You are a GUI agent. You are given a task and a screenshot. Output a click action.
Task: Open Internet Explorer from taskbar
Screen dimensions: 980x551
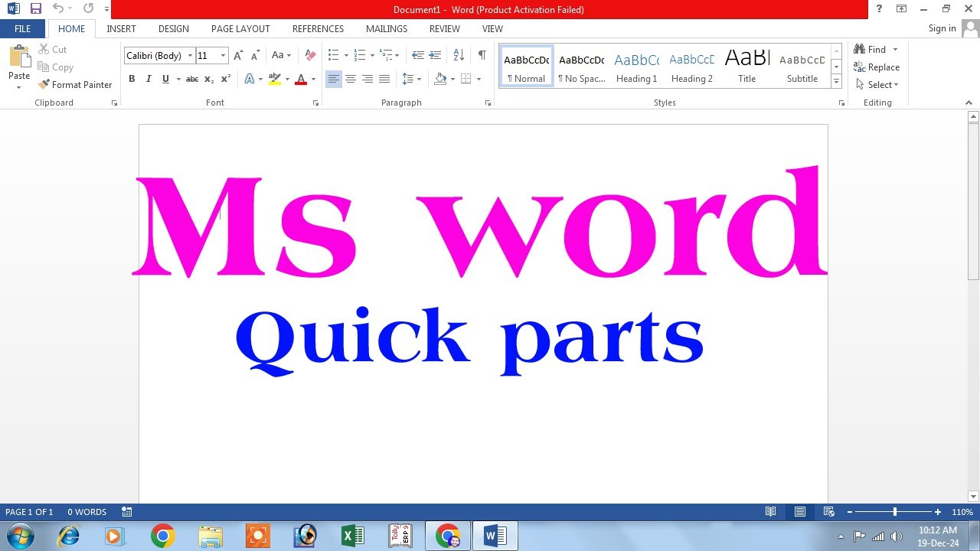68,536
